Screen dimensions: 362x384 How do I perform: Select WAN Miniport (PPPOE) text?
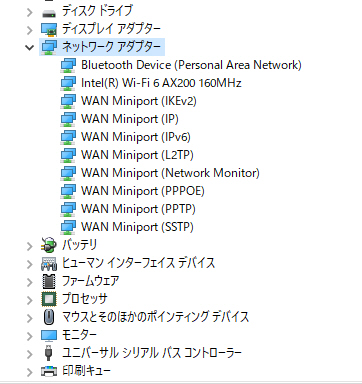(143, 191)
